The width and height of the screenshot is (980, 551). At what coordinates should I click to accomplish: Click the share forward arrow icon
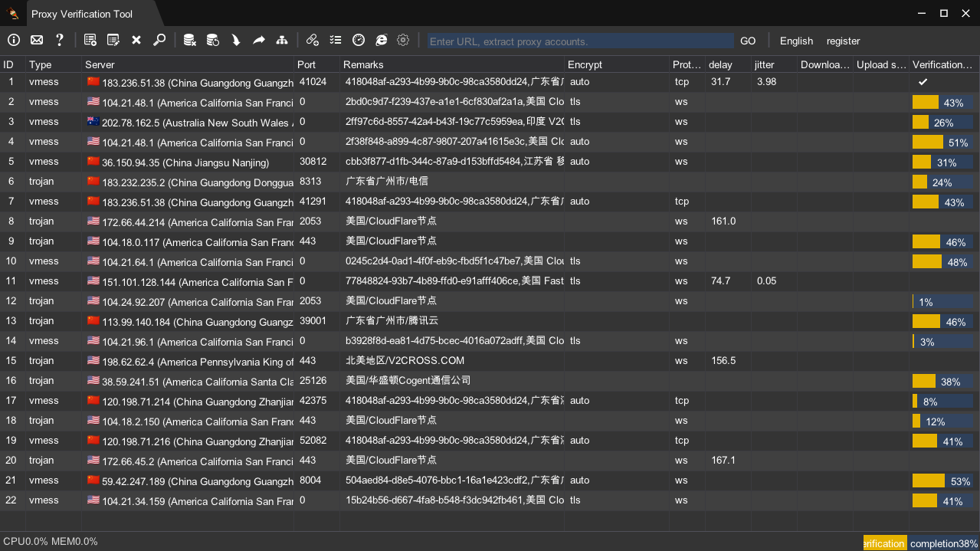coord(259,40)
